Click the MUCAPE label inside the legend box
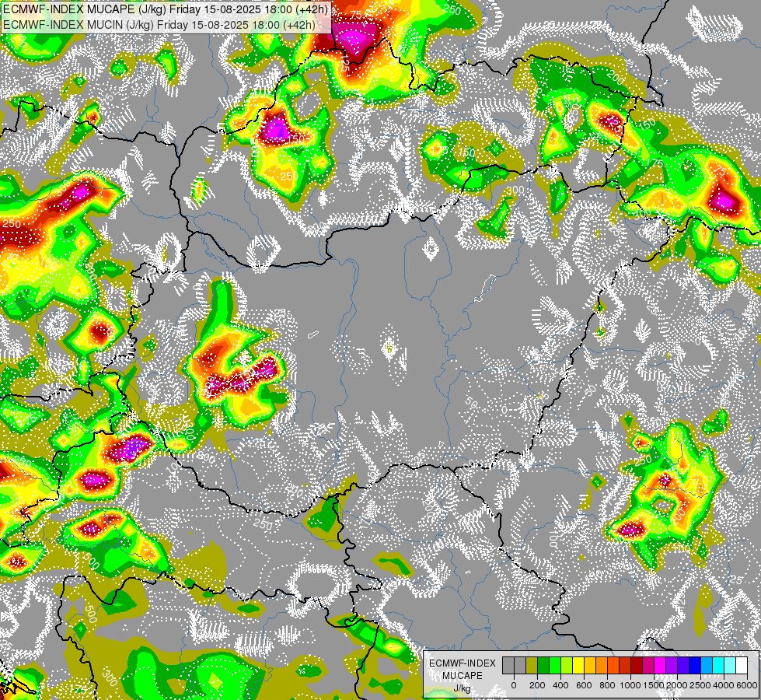Viewport: 761px width, 700px height. pos(463,676)
